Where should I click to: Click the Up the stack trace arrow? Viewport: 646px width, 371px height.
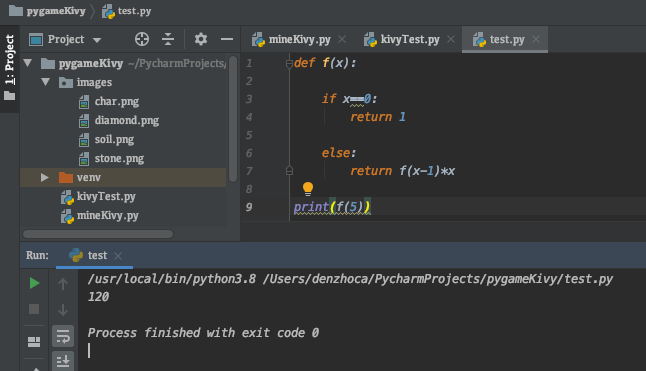(x=63, y=284)
